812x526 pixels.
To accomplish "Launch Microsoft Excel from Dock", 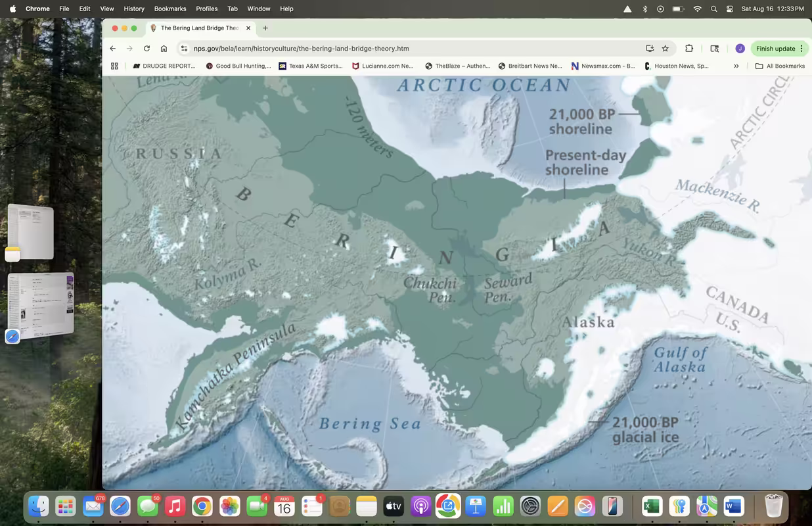I will tap(652, 506).
